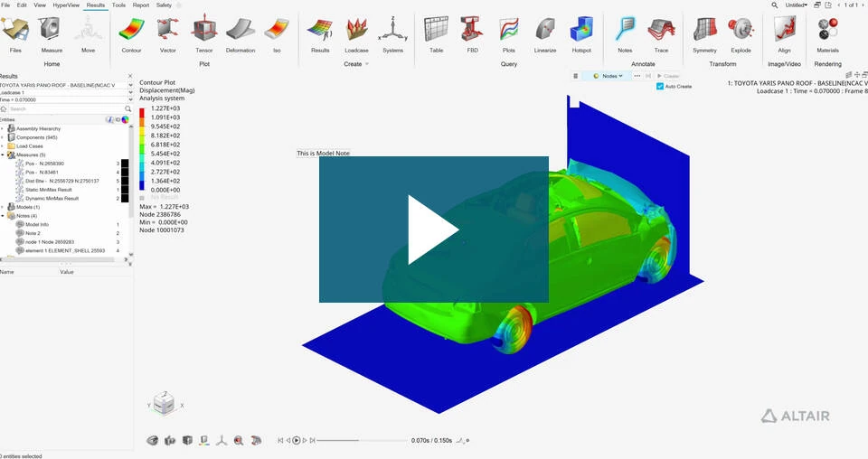Viewport: 868px width, 459px height.
Task: Click the home icon beside the browser search
Action: coord(4,109)
